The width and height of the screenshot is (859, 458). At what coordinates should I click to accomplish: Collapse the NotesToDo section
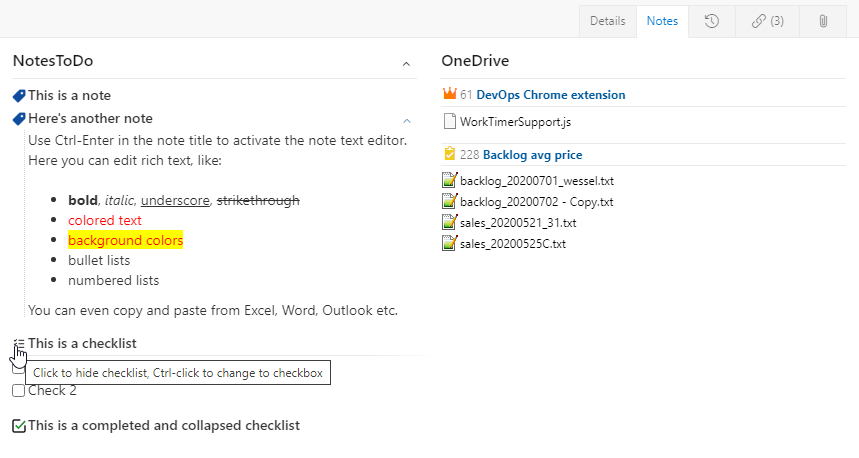point(406,64)
